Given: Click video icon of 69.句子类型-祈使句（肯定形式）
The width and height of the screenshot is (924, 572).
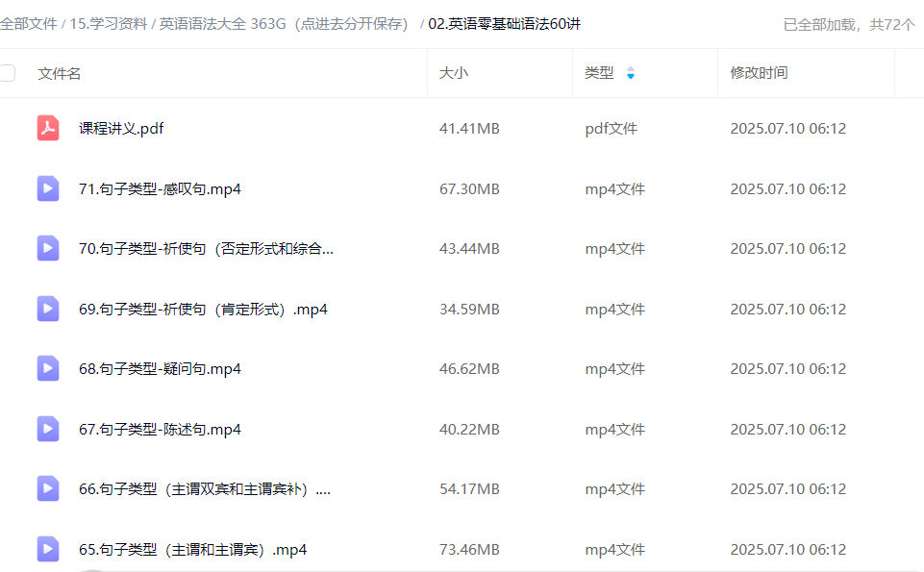Looking at the screenshot, I should pos(48,309).
